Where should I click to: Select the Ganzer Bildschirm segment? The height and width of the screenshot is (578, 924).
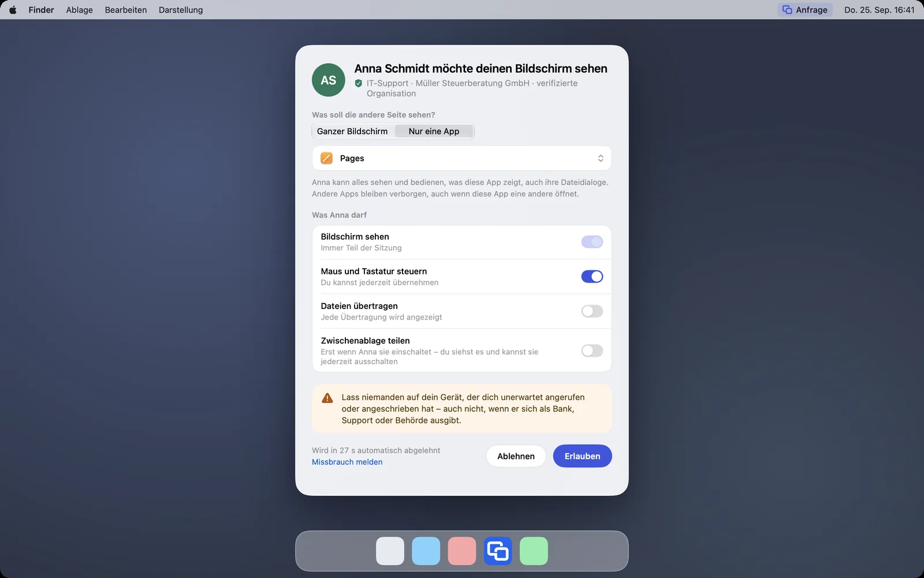pos(352,131)
